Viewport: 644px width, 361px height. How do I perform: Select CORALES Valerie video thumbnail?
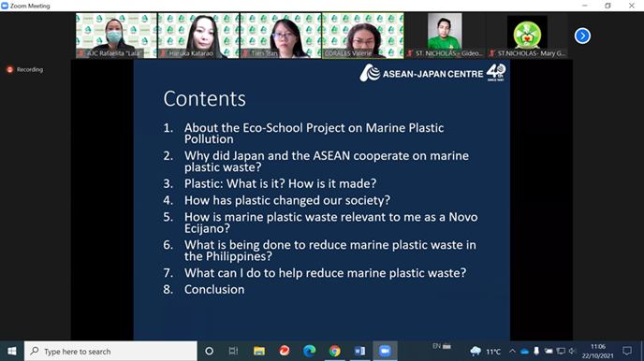(x=362, y=36)
